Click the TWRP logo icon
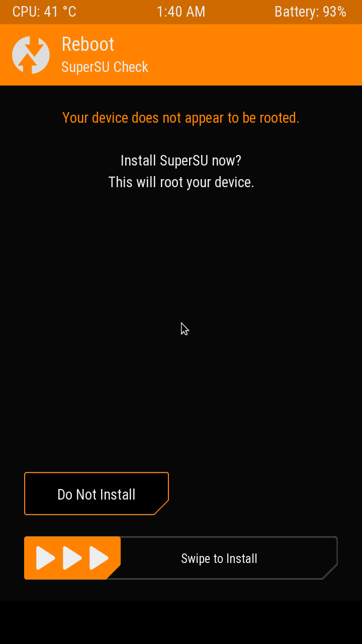Image resolution: width=362 pixels, height=644 pixels. (x=31, y=55)
